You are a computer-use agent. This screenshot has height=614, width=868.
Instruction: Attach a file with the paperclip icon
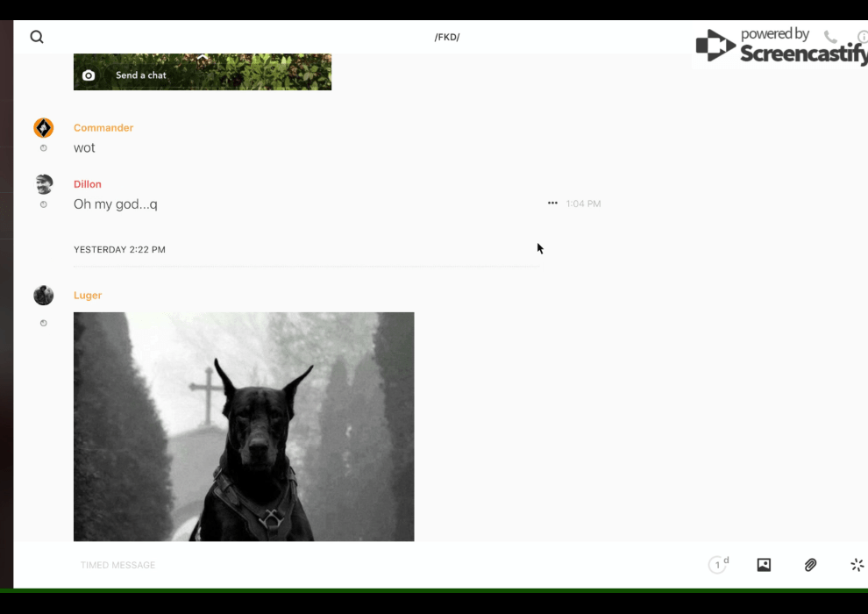pyautogui.click(x=810, y=565)
